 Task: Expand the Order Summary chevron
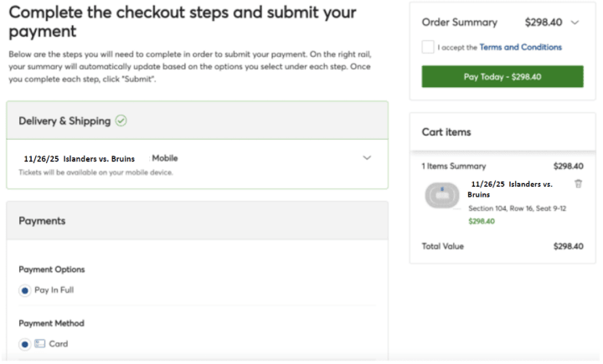pyautogui.click(x=575, y=23)
